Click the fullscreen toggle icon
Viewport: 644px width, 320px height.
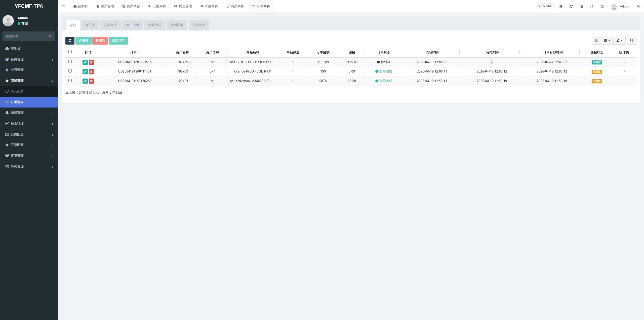[x=602, y=7]
